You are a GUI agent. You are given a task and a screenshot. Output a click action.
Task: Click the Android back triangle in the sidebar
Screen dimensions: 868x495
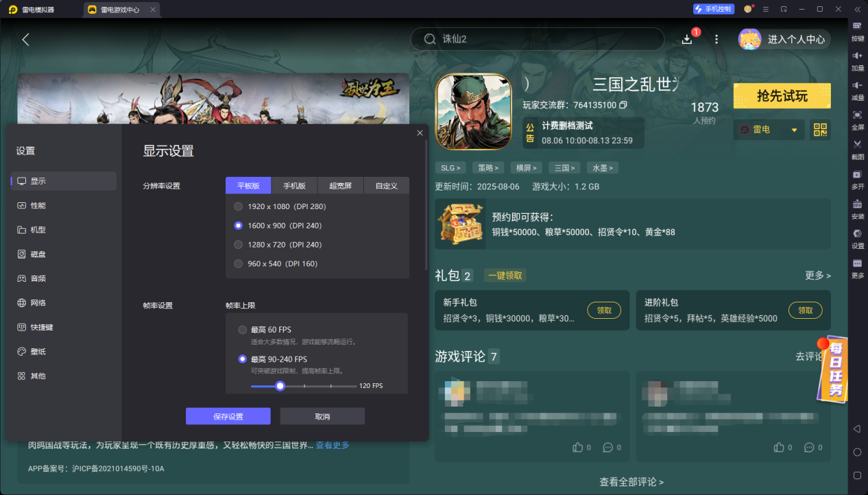point(857,428)
